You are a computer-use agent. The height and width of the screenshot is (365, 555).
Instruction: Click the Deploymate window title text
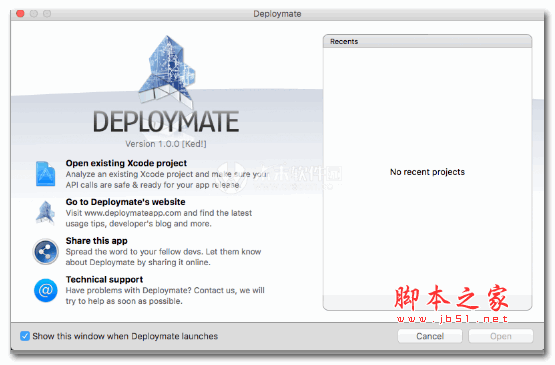click(277, 14)
